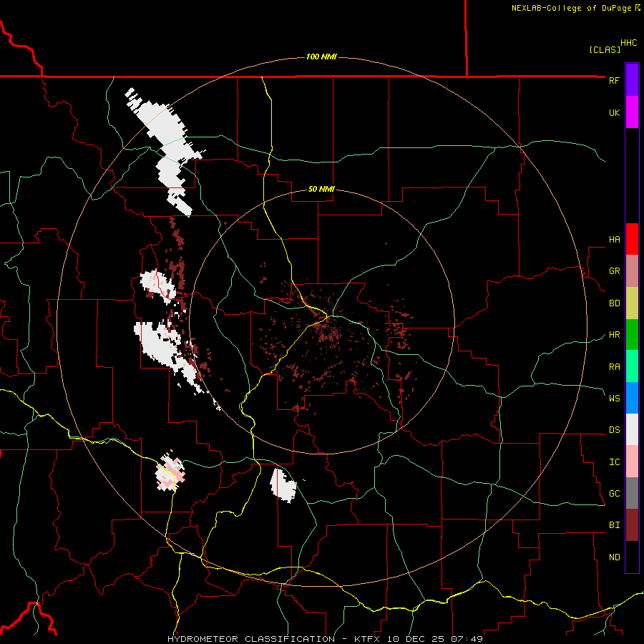Select the IC pink legend swatch
This screenshot has width=644, height=644.
pos(632,462)
